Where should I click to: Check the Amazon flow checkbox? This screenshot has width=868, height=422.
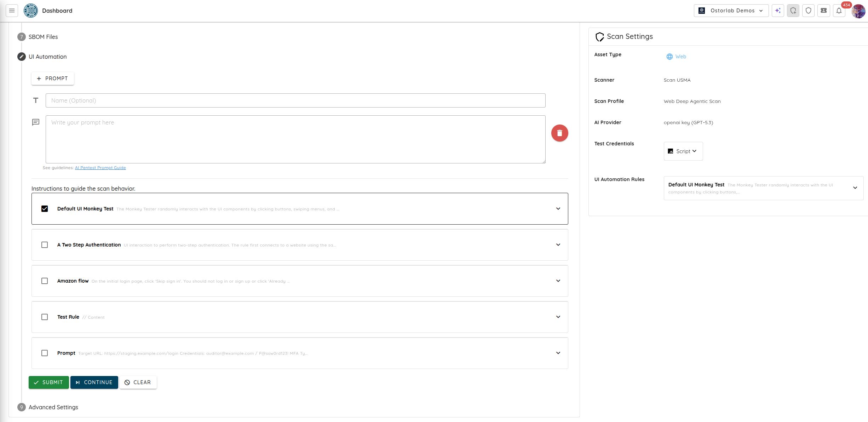[x=45, y=281]
